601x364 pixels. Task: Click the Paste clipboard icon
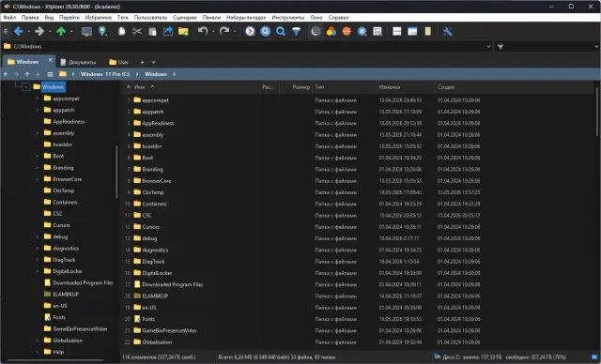(x=152, y=31)
